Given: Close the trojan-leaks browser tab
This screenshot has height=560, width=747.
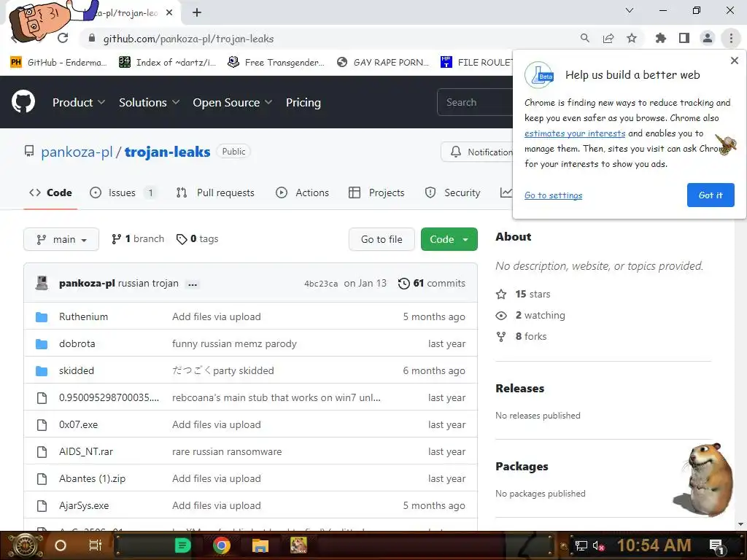Looking at the screenshot, I should point(169,13).
